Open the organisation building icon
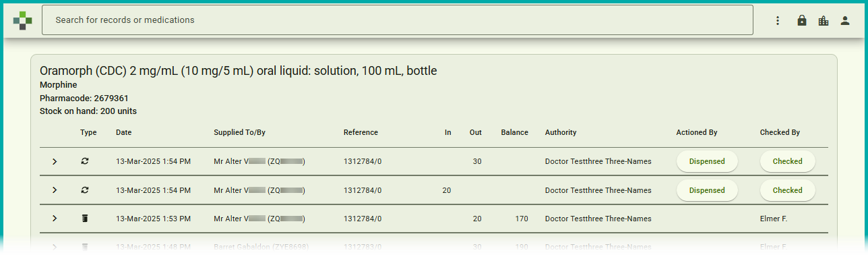868x255 pixels. 823,20
